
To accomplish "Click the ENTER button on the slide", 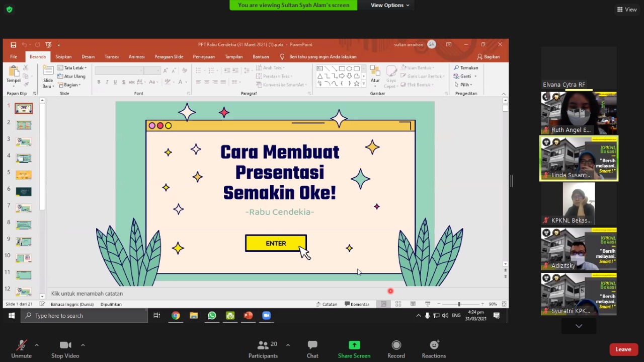I will click(x=276, y=243).
